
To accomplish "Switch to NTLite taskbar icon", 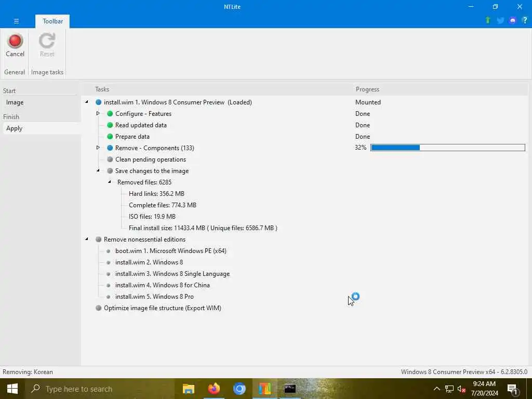I will coord(264,389).
